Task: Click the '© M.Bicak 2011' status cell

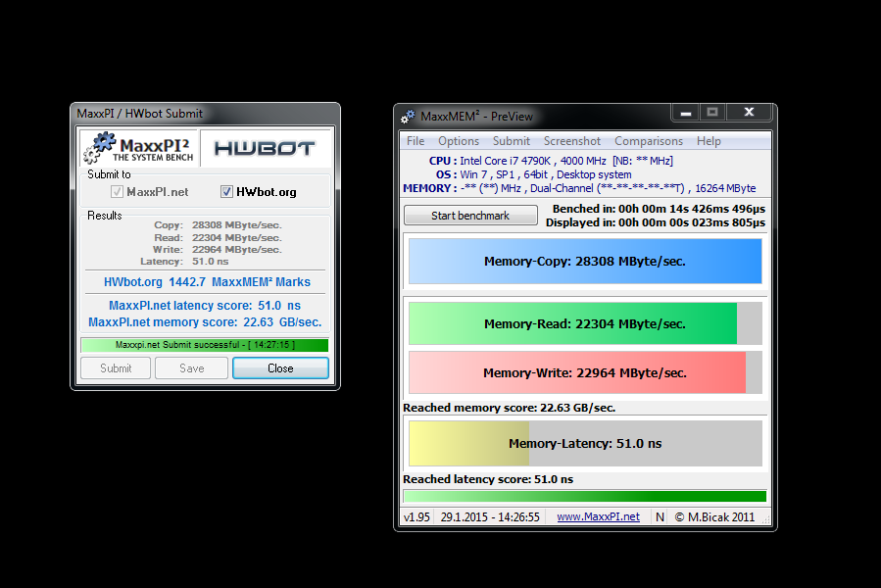Action: tap(714, 516)
